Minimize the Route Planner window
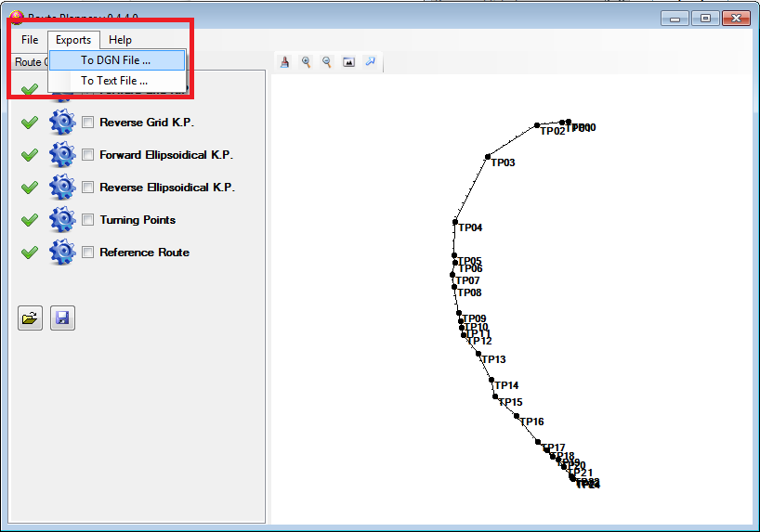 click(x=675, y=19)
